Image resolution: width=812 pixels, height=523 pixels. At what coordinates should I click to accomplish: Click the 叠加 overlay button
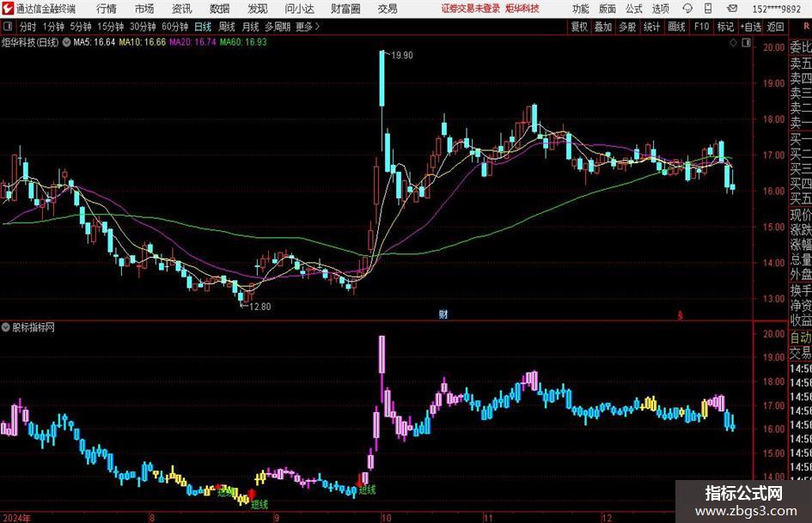tap(603, 27)
